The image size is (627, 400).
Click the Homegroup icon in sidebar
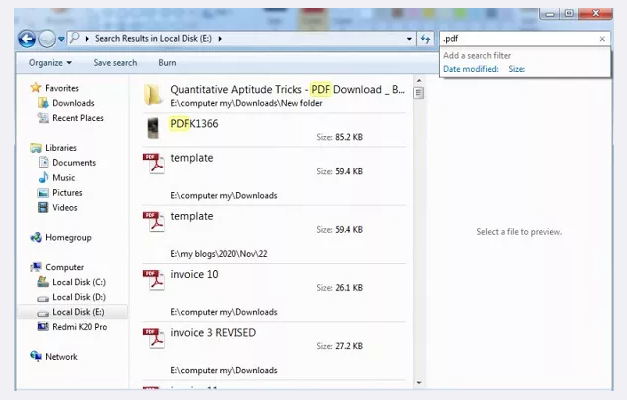coord(37,238)
